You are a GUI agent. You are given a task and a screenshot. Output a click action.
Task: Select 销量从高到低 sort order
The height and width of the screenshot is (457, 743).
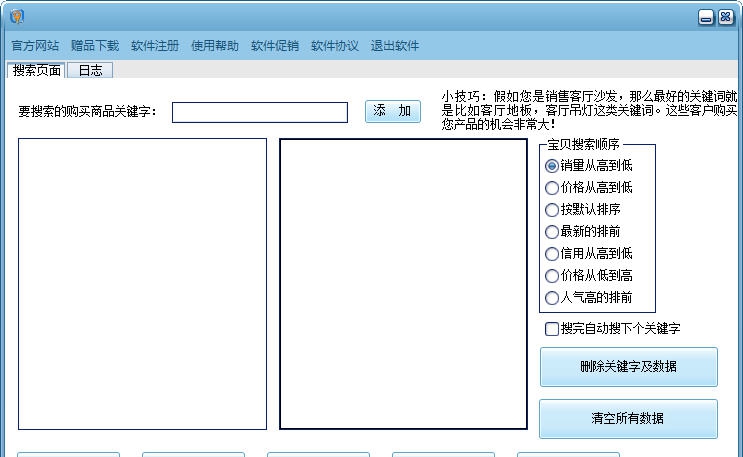[x=589, y=166]
